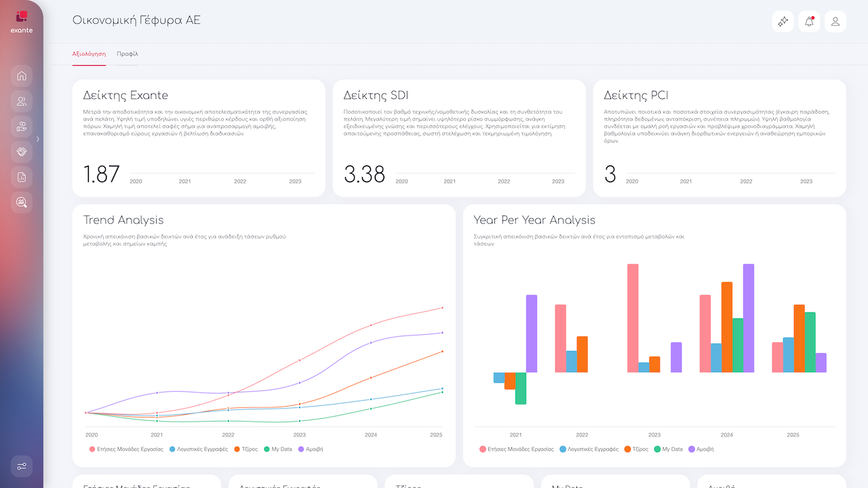Open the report document chart icon
868x488 pixels.
pos(22,178)
